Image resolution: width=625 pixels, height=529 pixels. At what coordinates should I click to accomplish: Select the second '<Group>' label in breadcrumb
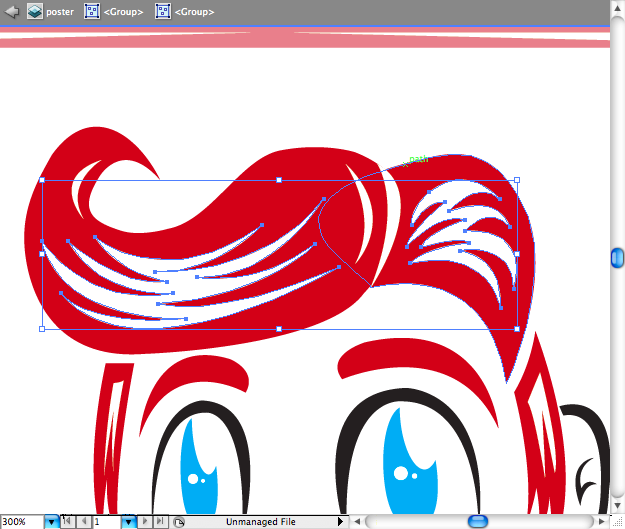(x=195, y=12)
